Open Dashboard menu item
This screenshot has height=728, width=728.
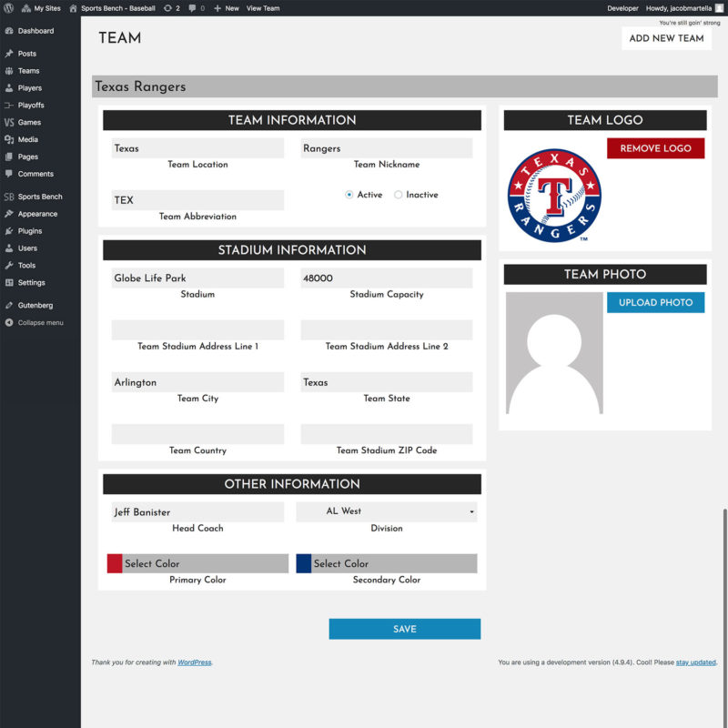coord(40,31)
